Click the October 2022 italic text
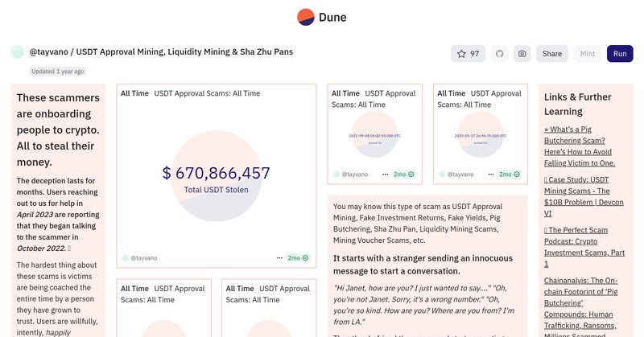 [41, 249]
